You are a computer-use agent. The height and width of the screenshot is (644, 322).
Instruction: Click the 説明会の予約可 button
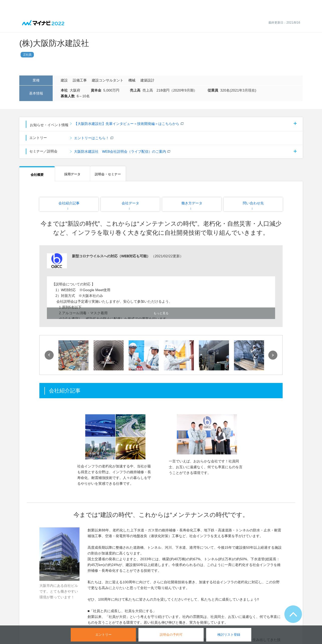pos(171,634)
